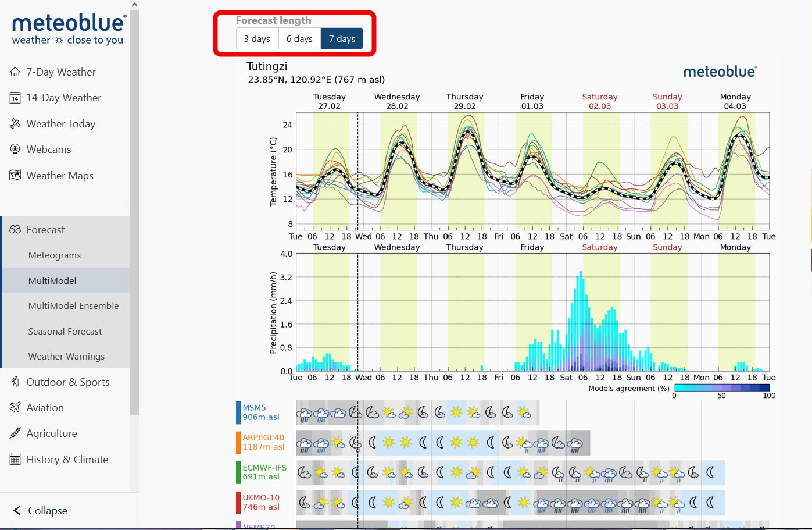The height and width of the screenshot is (530, 812).
Task: Click the Forecast length heading
Action: point(273,20)
